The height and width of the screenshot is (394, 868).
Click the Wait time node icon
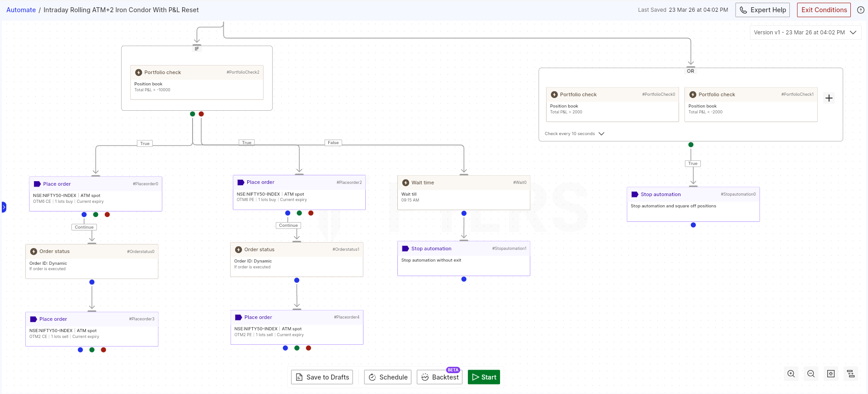[406, 183]
